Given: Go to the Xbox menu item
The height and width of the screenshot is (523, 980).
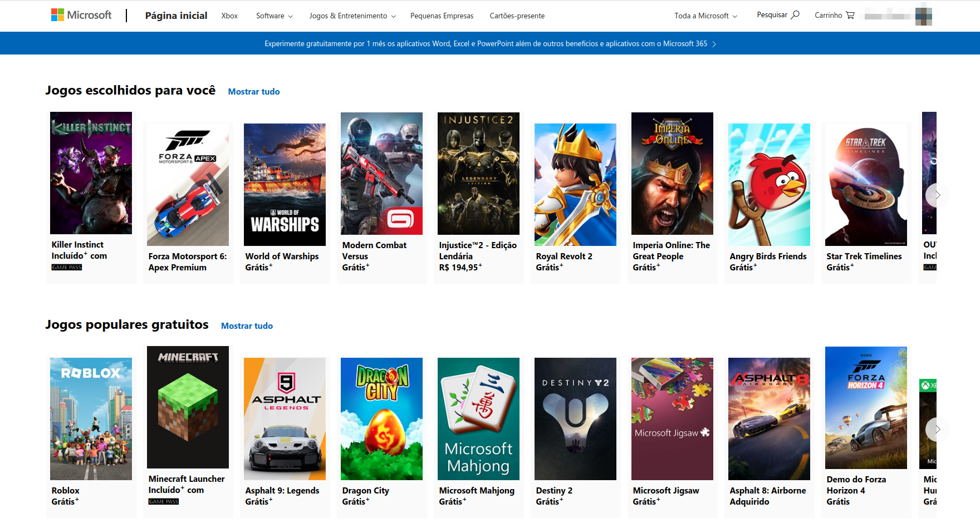Looking at the screenshot, I should pos(229,16).
